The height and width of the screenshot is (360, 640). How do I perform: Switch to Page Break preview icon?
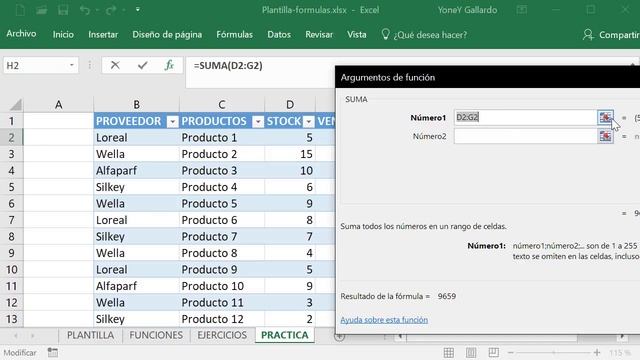pos(493,352)
